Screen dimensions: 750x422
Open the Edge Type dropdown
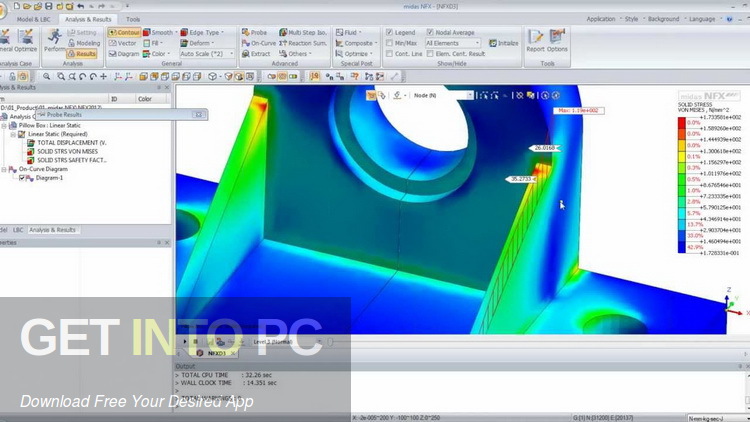(x=202, y=33)
